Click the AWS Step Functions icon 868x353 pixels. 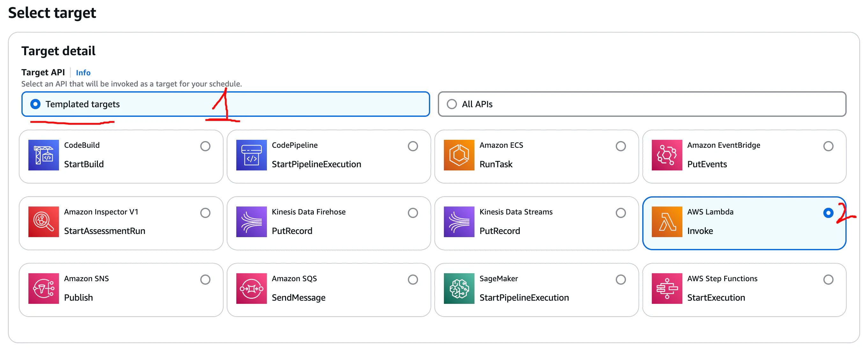[x=667, y=289]
